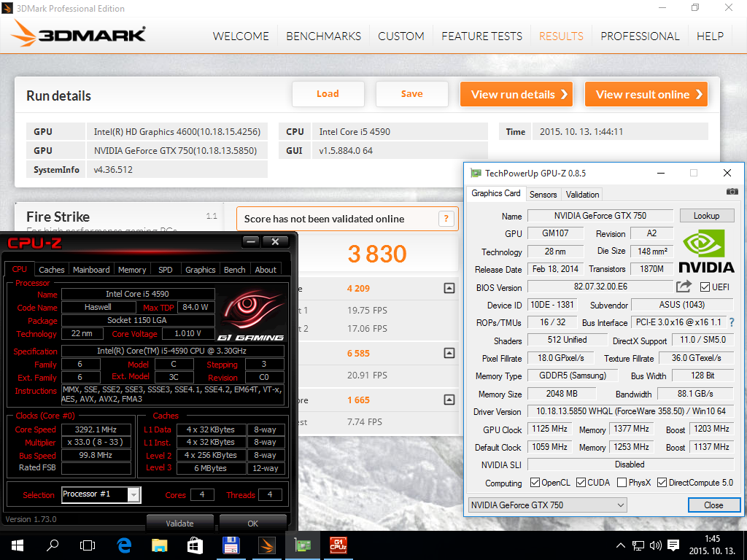
Task: Show hidden system tray icons
Action: pos(621,545)
